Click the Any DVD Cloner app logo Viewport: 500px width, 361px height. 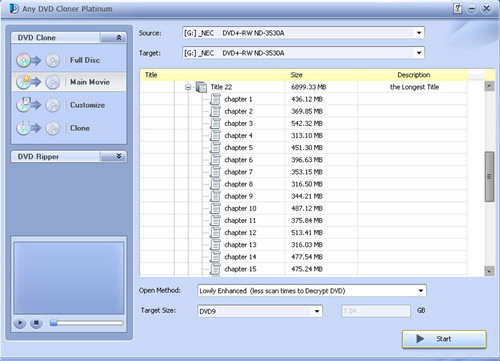click(x=14, y=9)
